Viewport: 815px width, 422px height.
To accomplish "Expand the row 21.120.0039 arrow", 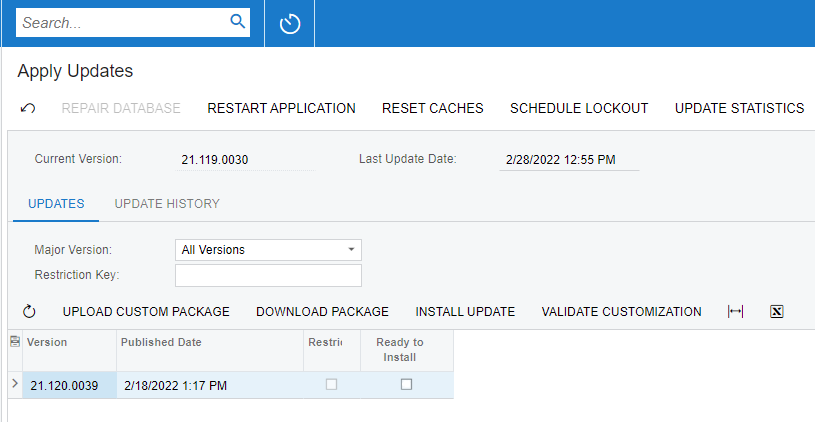I will [x=15, y=384].
